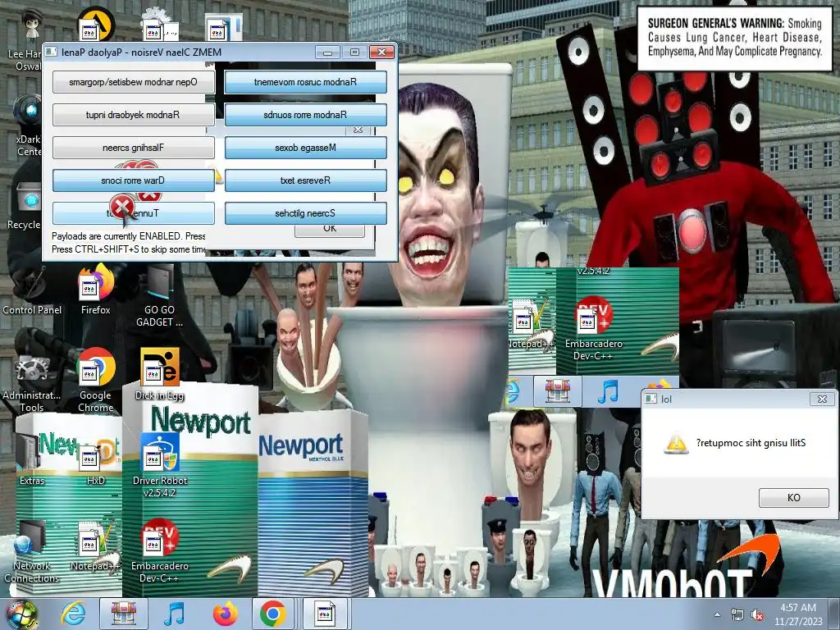Toggle the 'neercs gnihsalF' payload
Screen dimensions: 840x630
click(x=134, y=148)
